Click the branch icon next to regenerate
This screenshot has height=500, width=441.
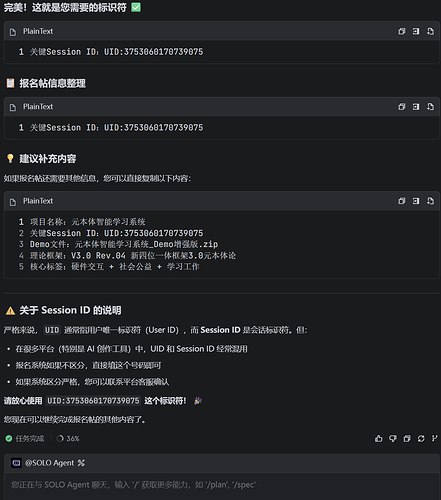[434, 438]
